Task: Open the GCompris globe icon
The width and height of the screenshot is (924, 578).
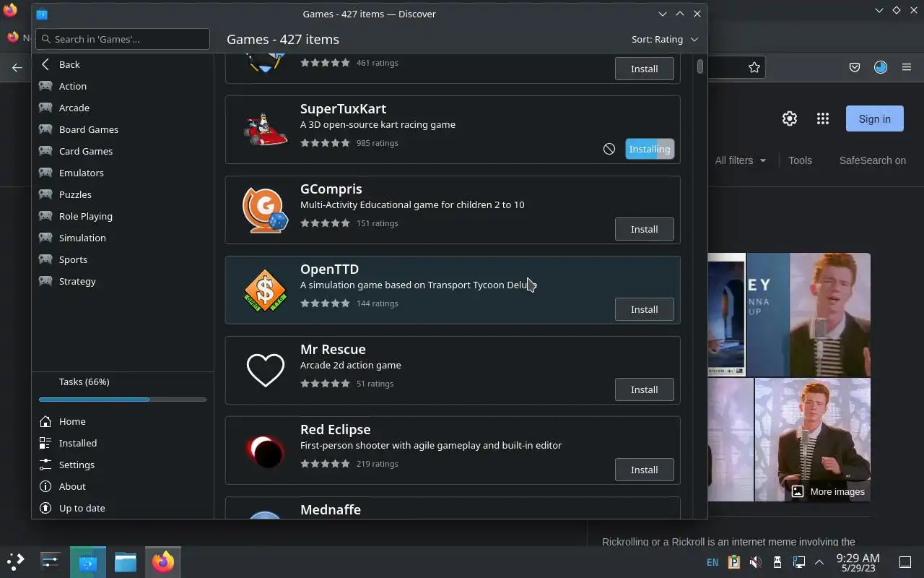Action: 265,210
